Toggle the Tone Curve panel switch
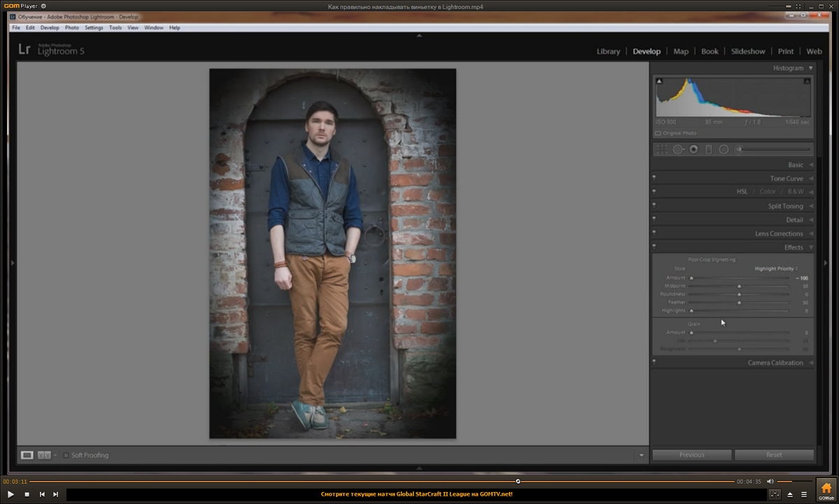 (x=654, y=177)
